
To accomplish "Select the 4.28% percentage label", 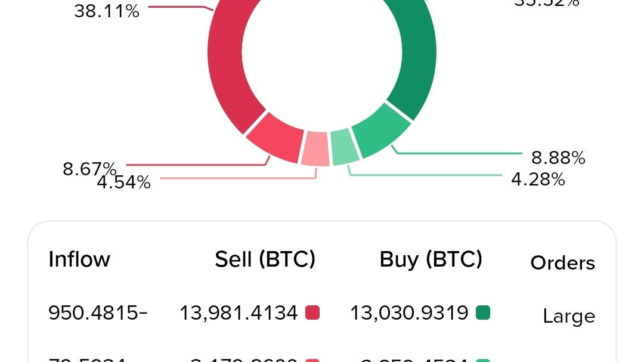I will coord(538,179).
